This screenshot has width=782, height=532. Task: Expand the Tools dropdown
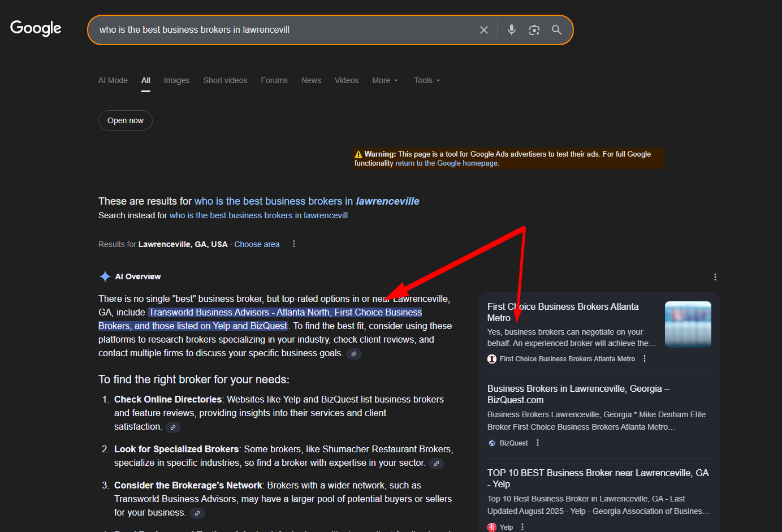point(427,80)
